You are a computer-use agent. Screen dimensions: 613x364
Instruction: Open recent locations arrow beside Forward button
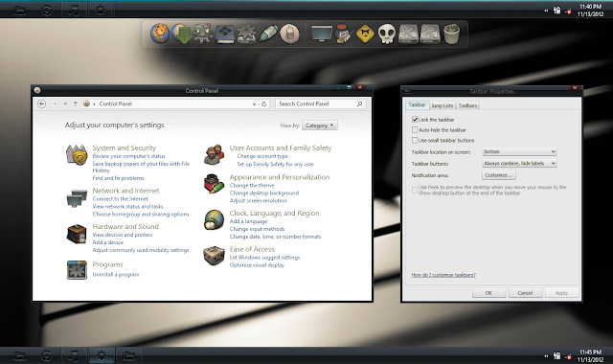tap(65, 104)
